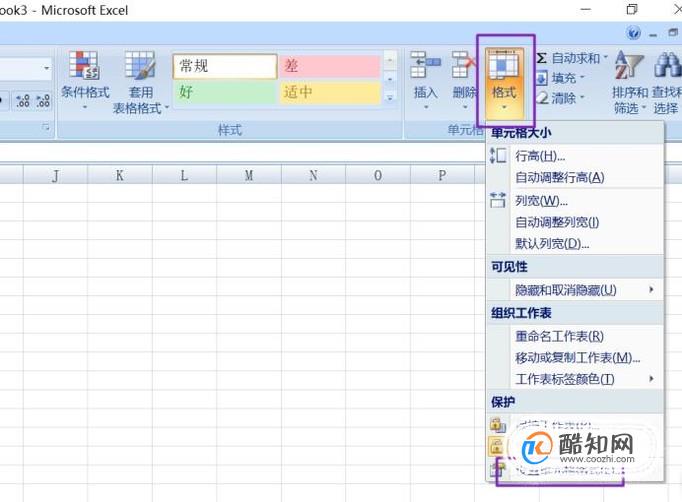Choose AutoFit Row Height 自动调整行高(A)

pyautogui.click(x=575, y=177)
